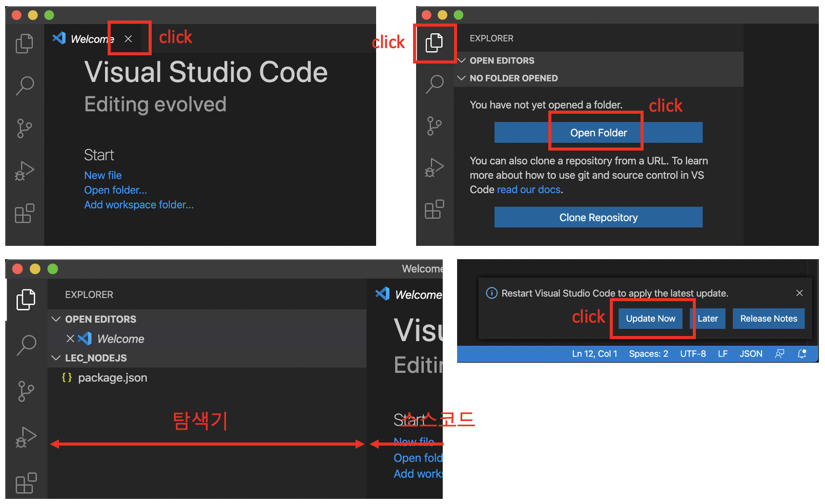Click the notification bell in the status bar
Screen dimensions: 825x504
pyautogui.click(x=802, y=353)
